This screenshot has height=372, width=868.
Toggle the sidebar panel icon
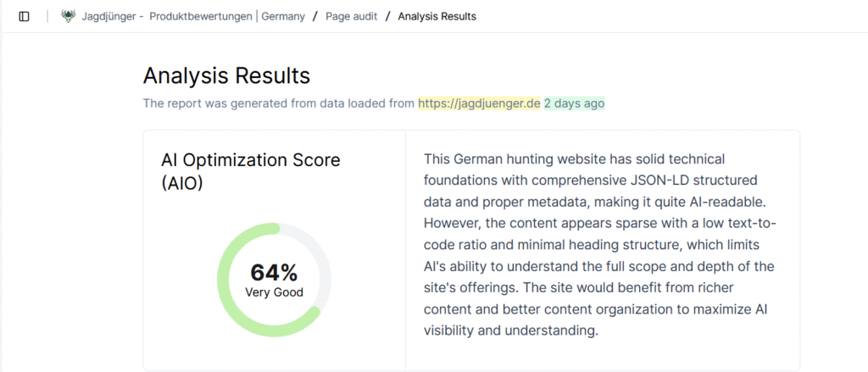(24, 16)
